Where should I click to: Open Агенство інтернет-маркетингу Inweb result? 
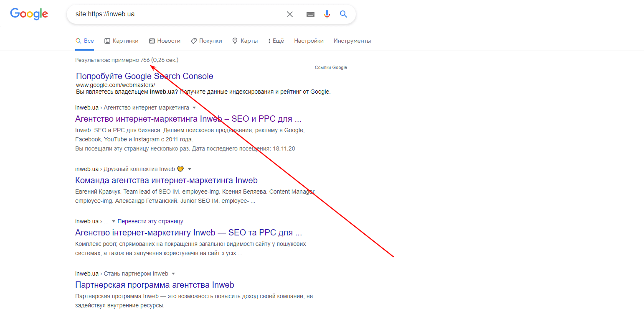click(x=188, y=233)
